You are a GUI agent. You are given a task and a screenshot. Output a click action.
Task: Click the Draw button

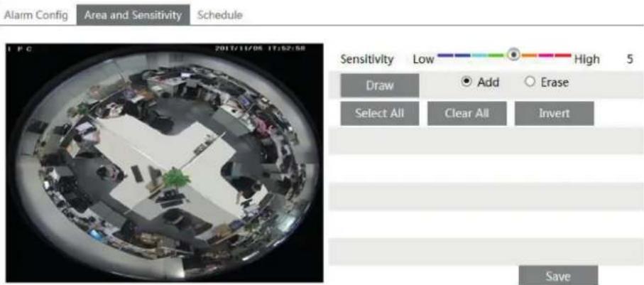[380, 85]
